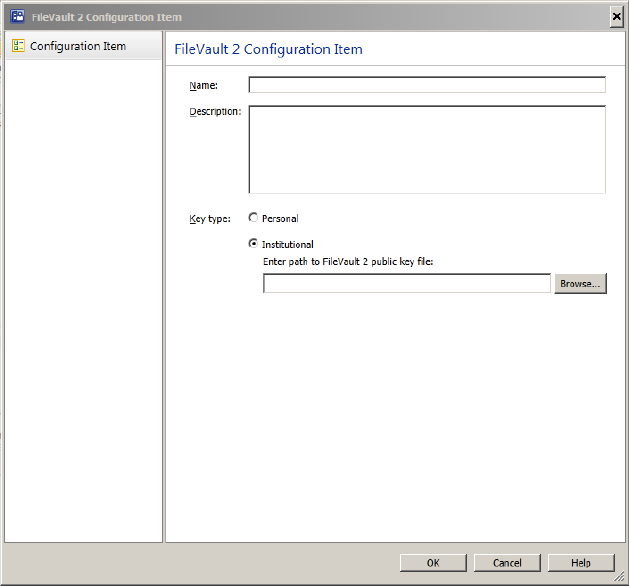Viewport: 629px width, 586px height.
Task: Cancel the configuration item dialog
Action: coord(507,563)
